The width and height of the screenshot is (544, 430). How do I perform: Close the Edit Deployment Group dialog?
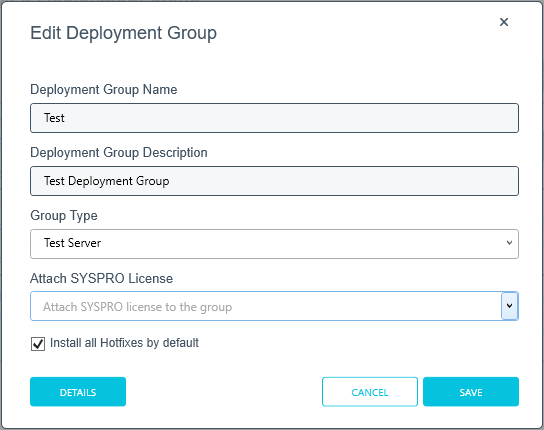pyautogui.click(x=504, y=22)
